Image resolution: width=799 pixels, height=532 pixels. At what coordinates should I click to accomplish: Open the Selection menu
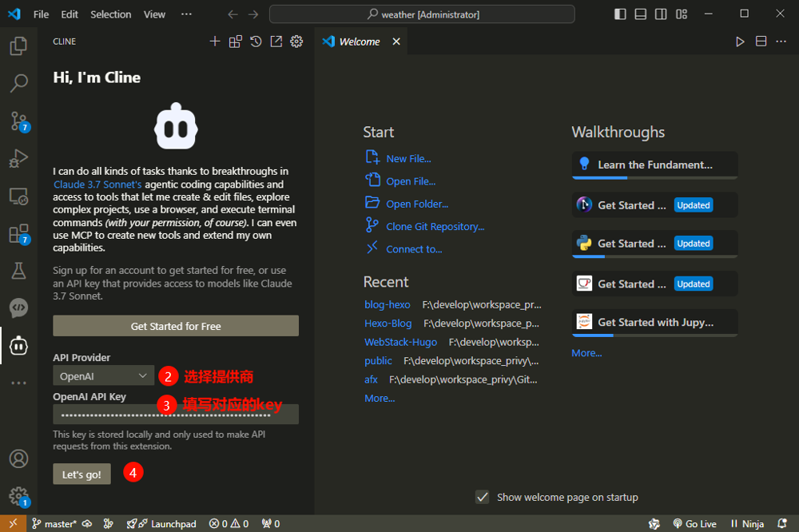(110, 14)
